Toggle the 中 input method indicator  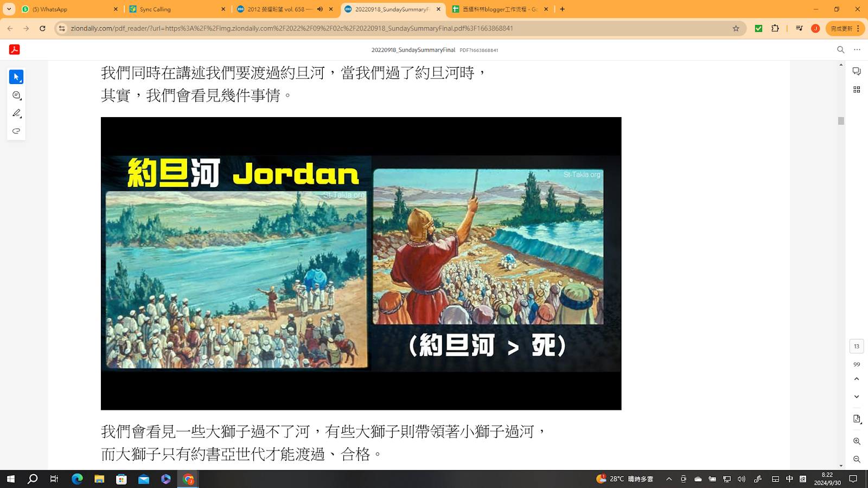(x=789, y=479)
